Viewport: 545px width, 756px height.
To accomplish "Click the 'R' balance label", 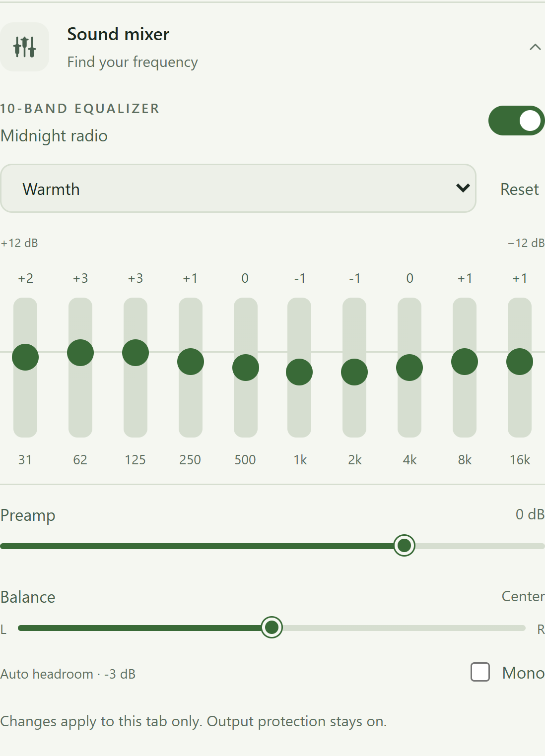I will tap(541, 630).
